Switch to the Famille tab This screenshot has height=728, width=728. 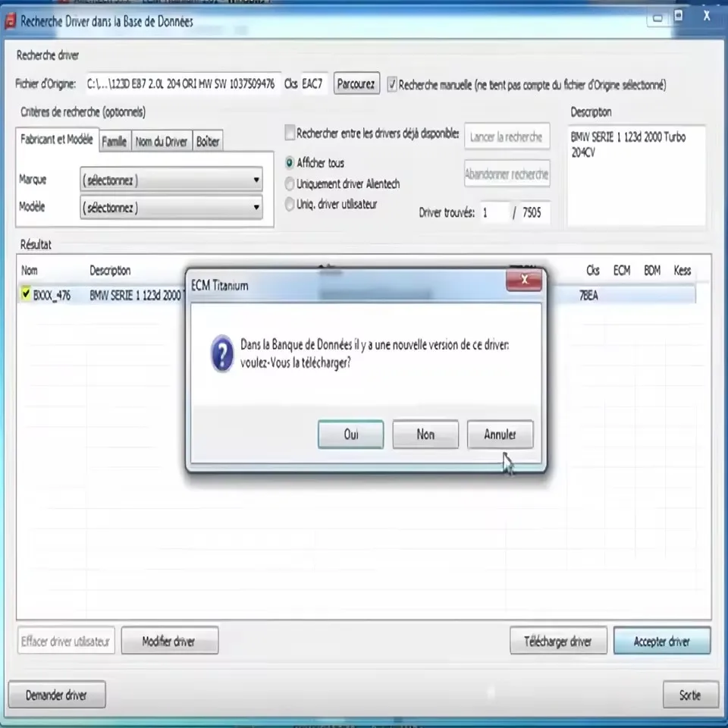coord(115,141)
